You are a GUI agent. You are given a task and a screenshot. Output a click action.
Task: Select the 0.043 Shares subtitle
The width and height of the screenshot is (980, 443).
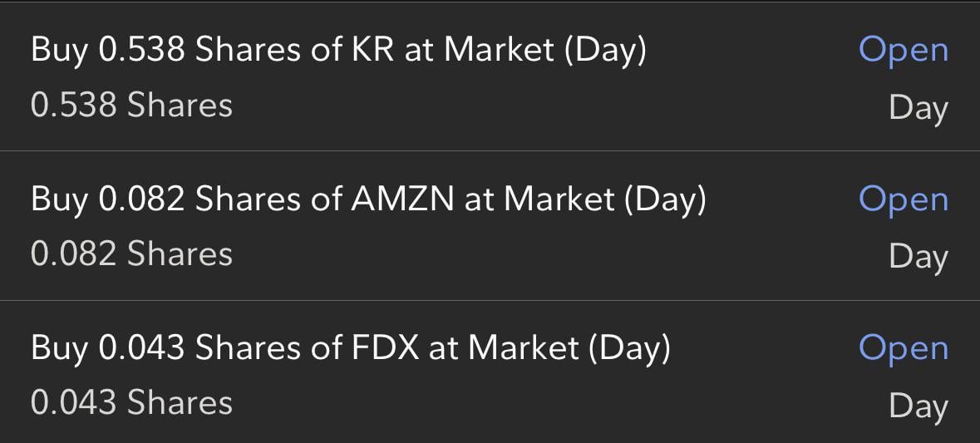pyautogui.click(x=131, y=402)
